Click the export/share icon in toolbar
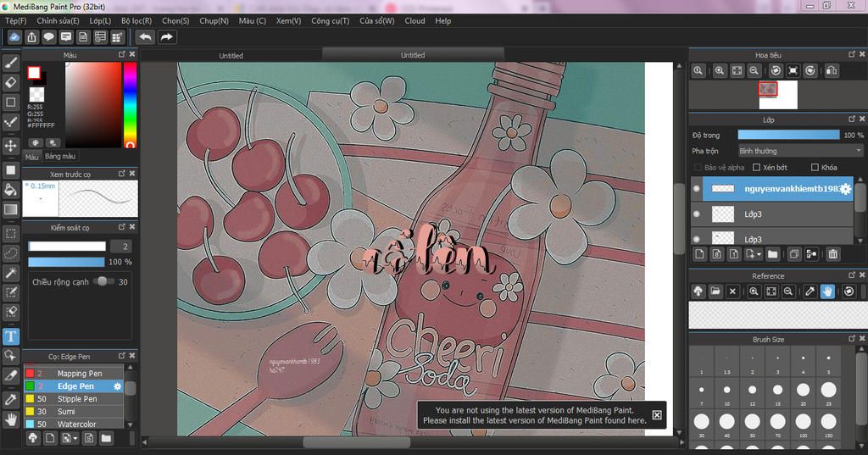The image size is (868, 455). (x=31, y=37)
